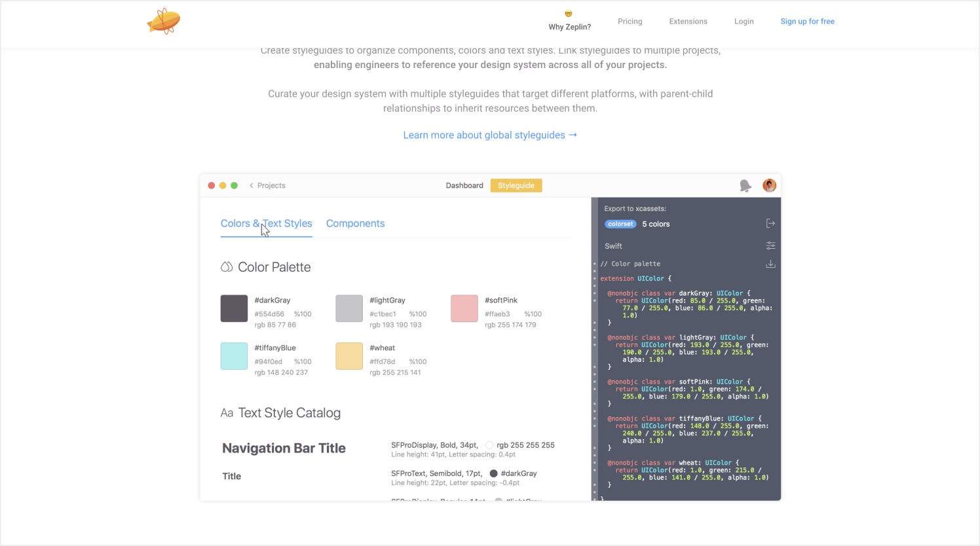Click the download Color palette code icon

770,264
